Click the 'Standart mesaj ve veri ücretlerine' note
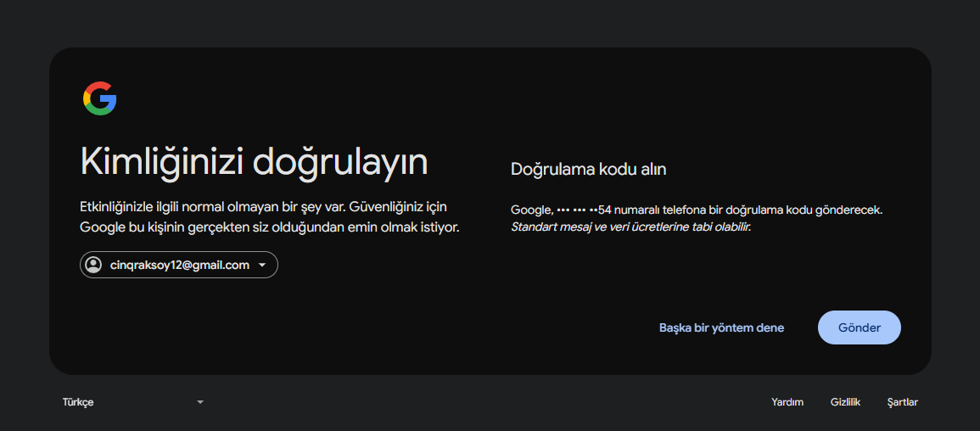This screenshot has width=980, height=431. 630,227
